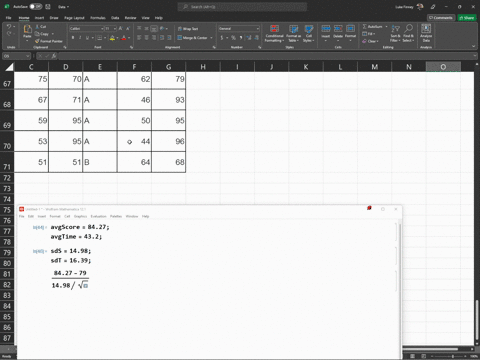The height and width of the screenshot is (360, 480).
Task: Toggle the AutoSave switch in Excel
Action: (35, 7)
